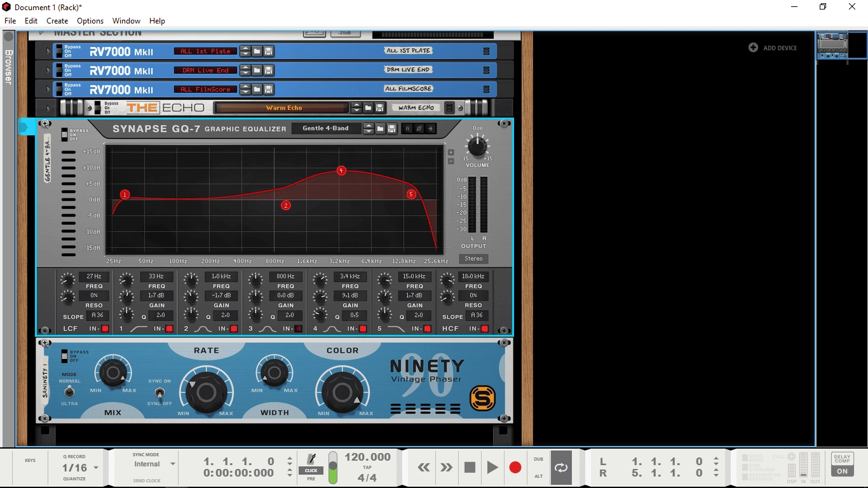Open the File menu
The height and width of the screenshot is (488, 868).
click(10, 21)
